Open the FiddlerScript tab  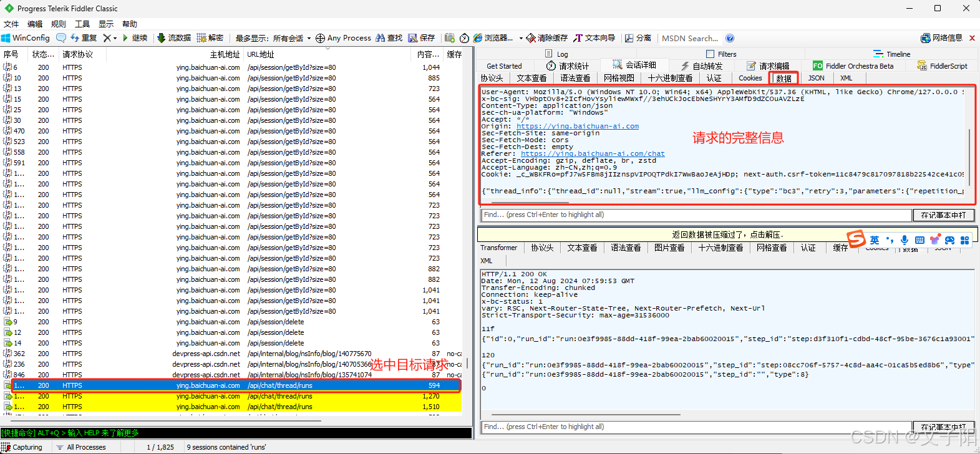[942, 66]
